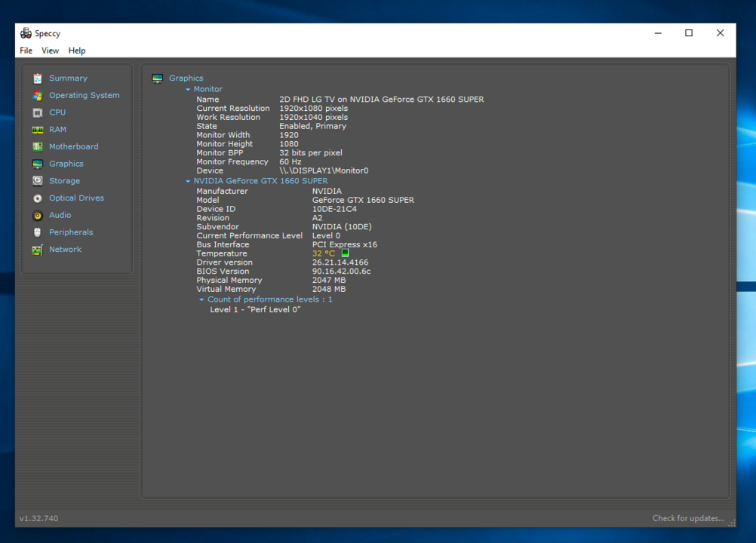Maximize the Speccy window
The height and width of the screenshot is (543, 756).
pyautogui.click(x=689, y=32)
